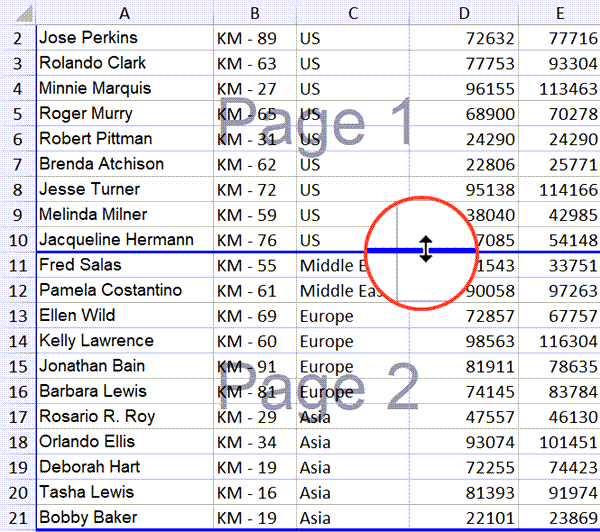600x532 pixels.
Task: Click the column C header
Action: coord(353,13)
